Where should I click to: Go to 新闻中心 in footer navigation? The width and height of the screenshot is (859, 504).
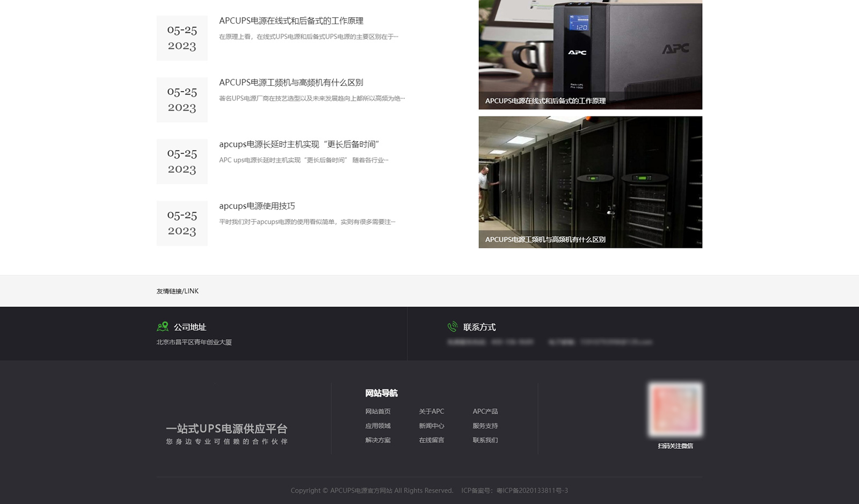(x=432, y=426)
